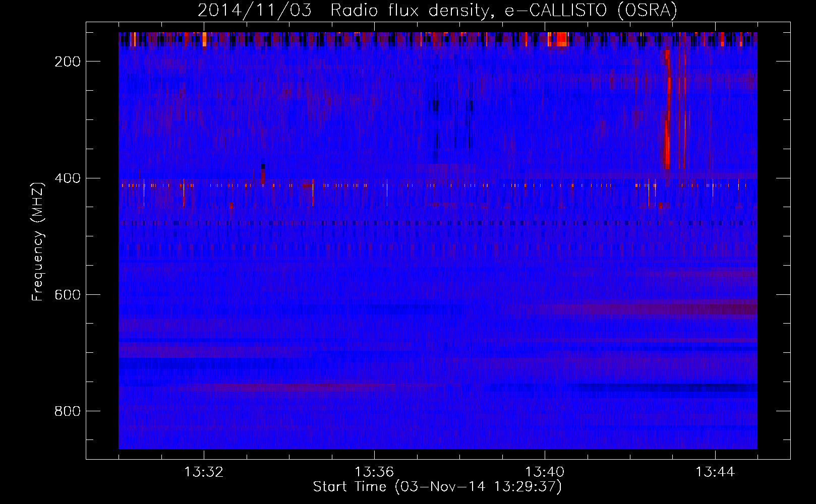The image size is (816, 504).
Task: Click the 13:32 time tick label
Action: pyautogui.click(x=204, y=472)
